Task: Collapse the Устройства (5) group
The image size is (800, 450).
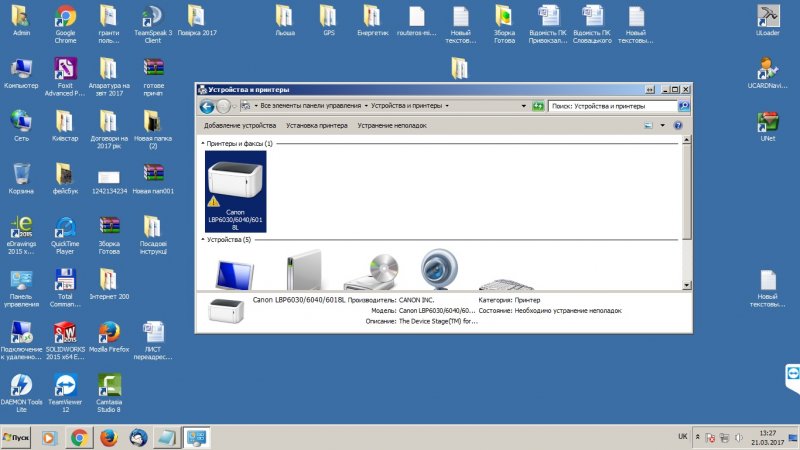Action: 203,240
